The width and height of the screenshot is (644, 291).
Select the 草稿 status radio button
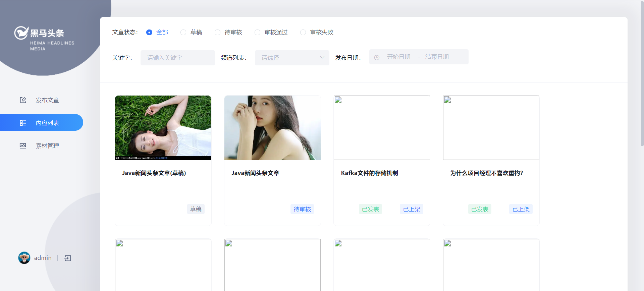[x=183, y=32]
